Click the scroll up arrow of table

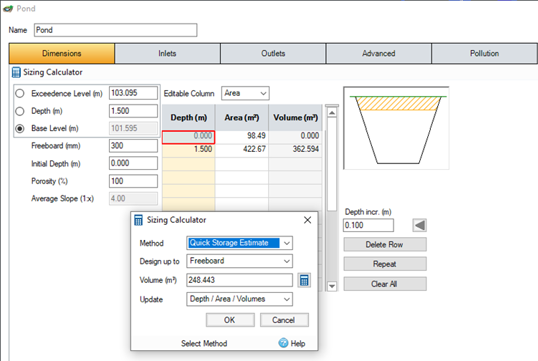pos(332,113)
